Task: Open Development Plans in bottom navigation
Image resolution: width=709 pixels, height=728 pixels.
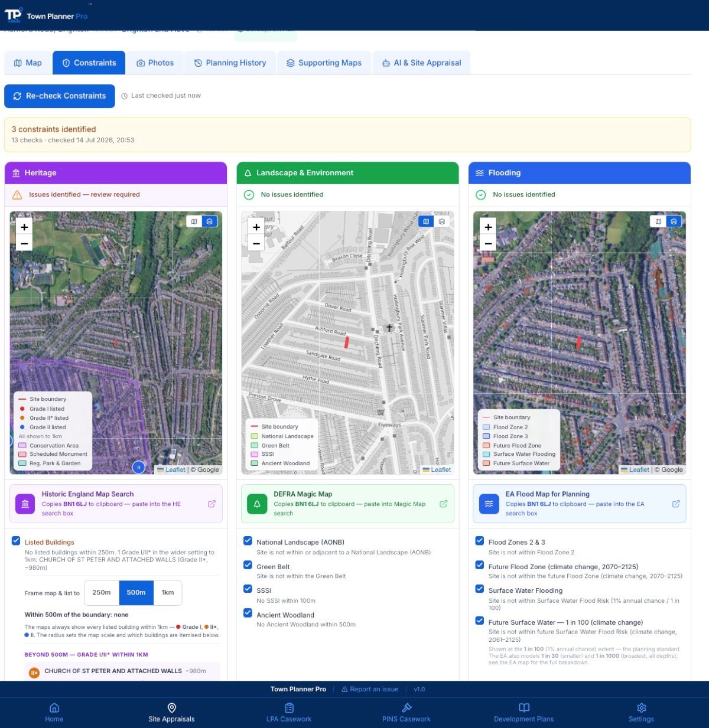Action: pos(524,713)
